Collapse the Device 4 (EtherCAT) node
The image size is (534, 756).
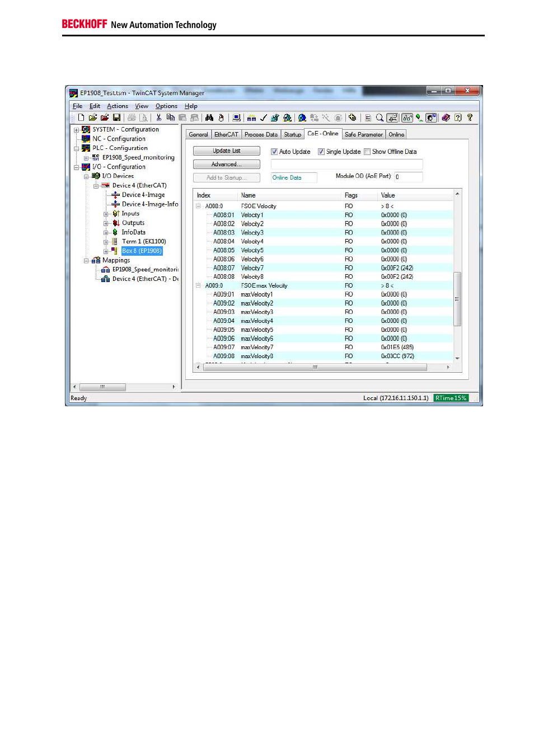(x=96, y=186)
